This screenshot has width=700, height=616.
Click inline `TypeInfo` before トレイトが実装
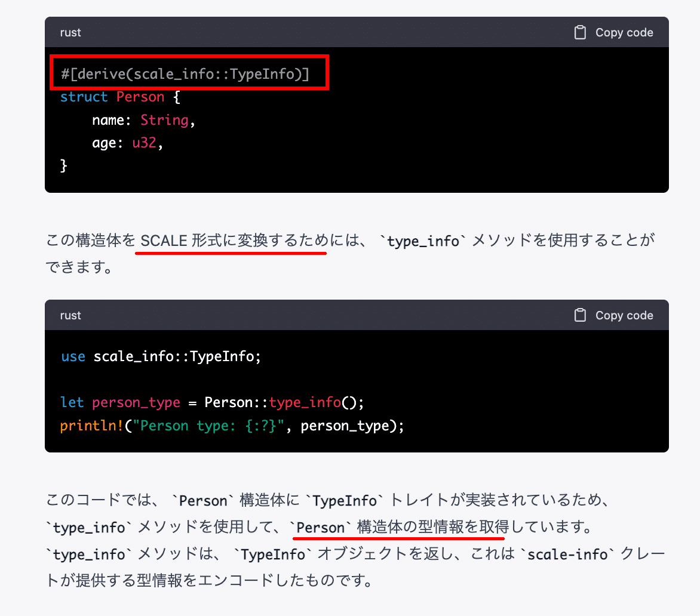[x=344, y=500]
